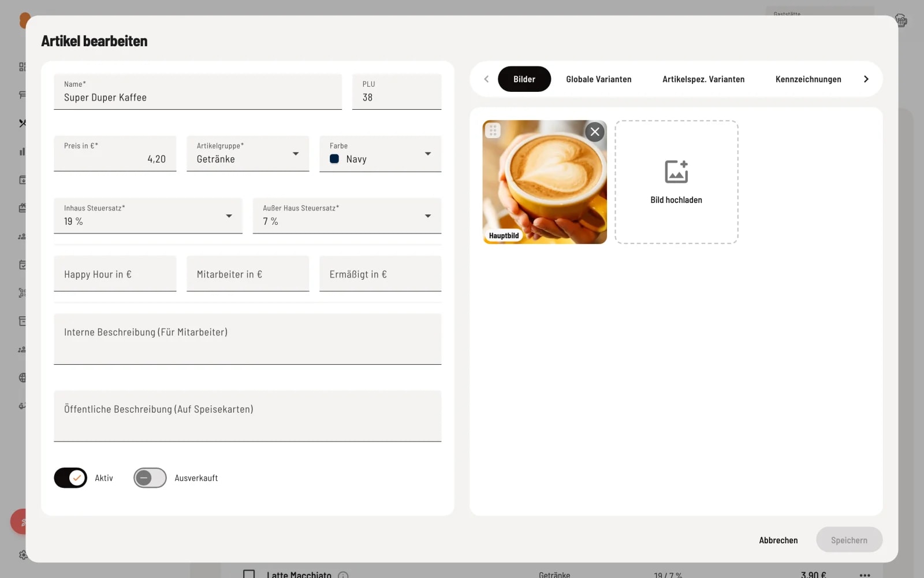Screen dimensions: 924x578
Task: Click the 'Artikel bearbeiten' dialog title
Action: point(94,41)
